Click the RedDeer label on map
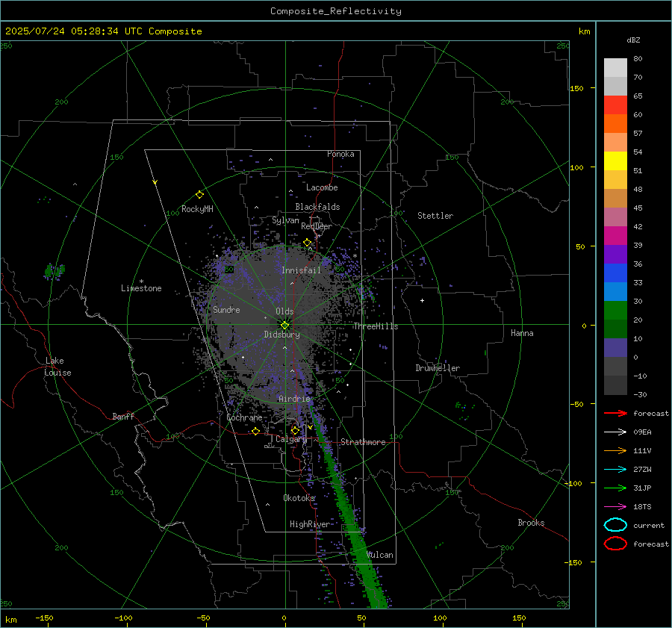Viewport: 672px width, 628px height. pos(317,226)
